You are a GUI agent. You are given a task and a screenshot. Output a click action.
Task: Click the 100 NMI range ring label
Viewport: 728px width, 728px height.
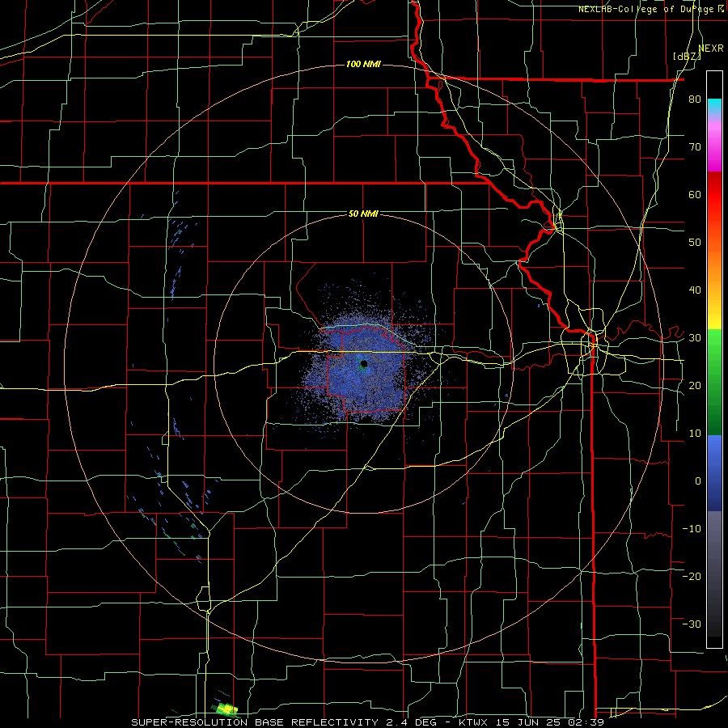pos(363,64)
